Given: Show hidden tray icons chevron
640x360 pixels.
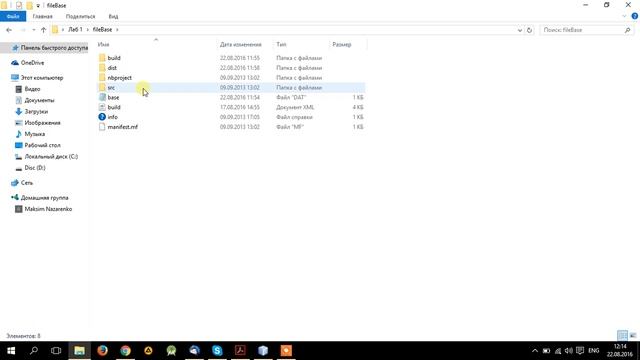Looking at the screenshot, I should click(535, 351).
